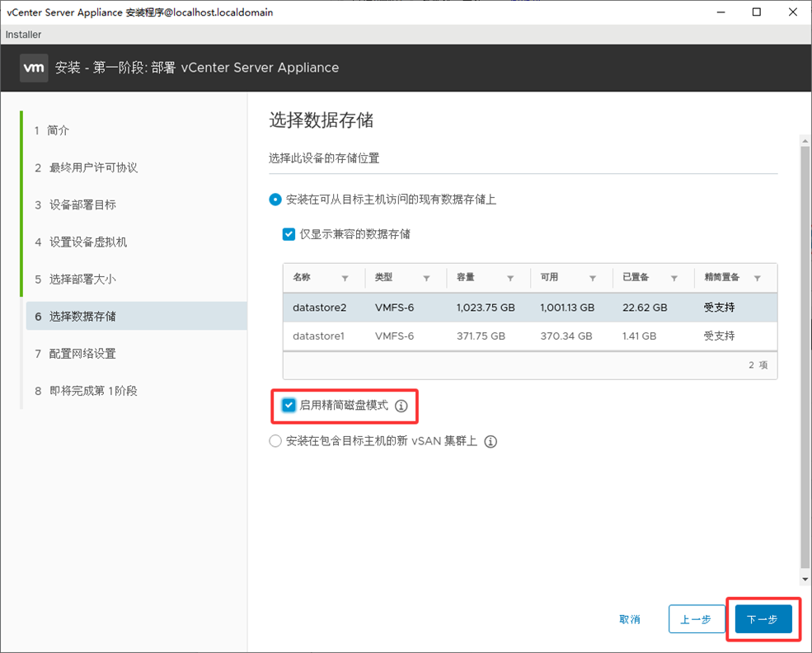
Task: Open filter icon on 可用 column
Action: click(x=593, y=279)
